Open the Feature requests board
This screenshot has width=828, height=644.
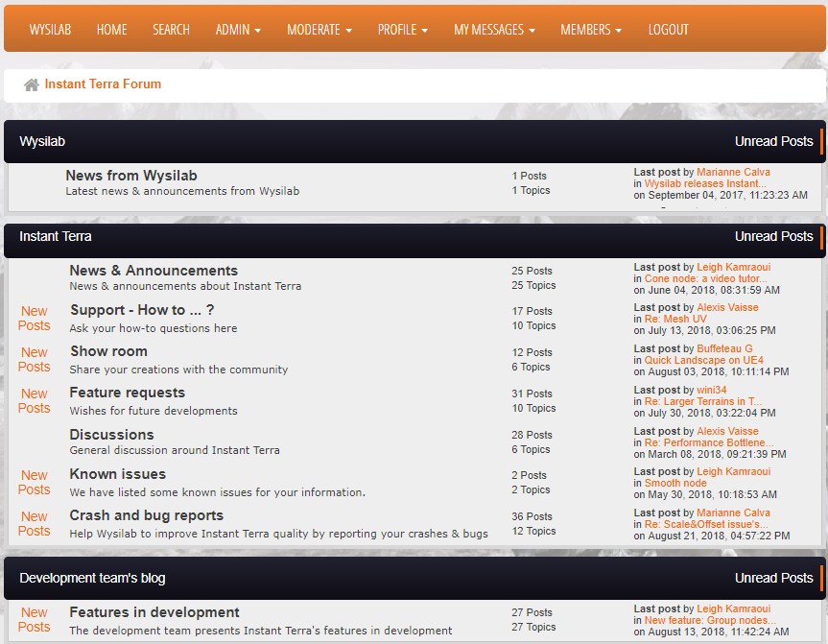[128, 393]
